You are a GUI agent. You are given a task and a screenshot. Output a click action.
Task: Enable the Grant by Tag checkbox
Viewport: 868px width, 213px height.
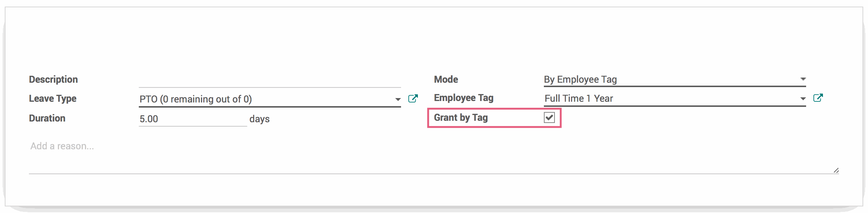(549, 117)
